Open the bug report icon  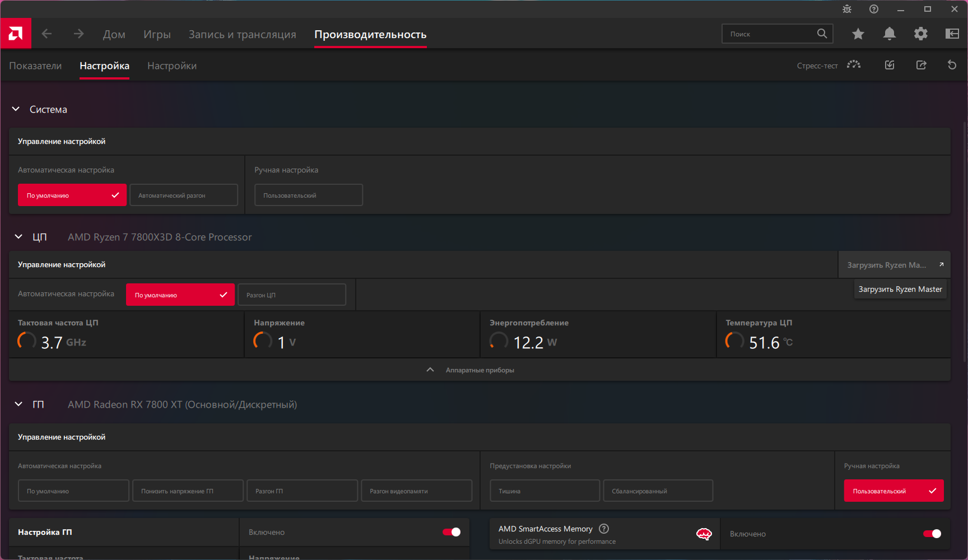[847, 9]
